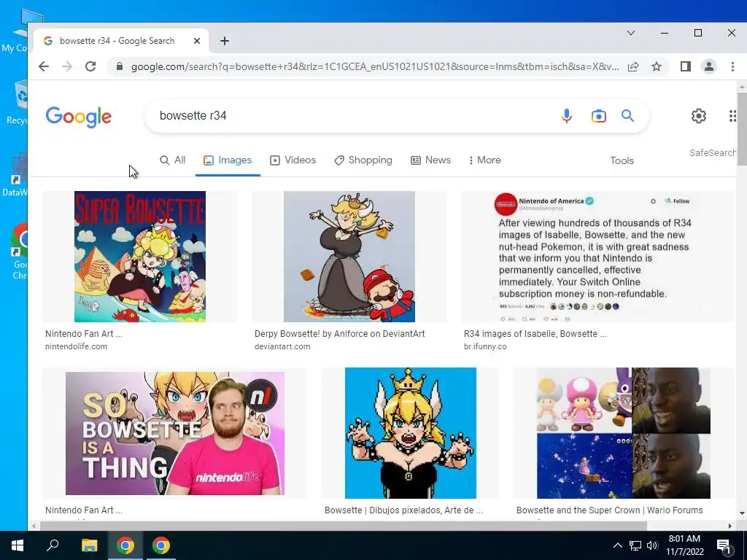This screenshot has height=560, width=747.
Task: Open 'Bowsette and the Super Crown | Wario Forums' title
Action: click(x=610, y=510)
